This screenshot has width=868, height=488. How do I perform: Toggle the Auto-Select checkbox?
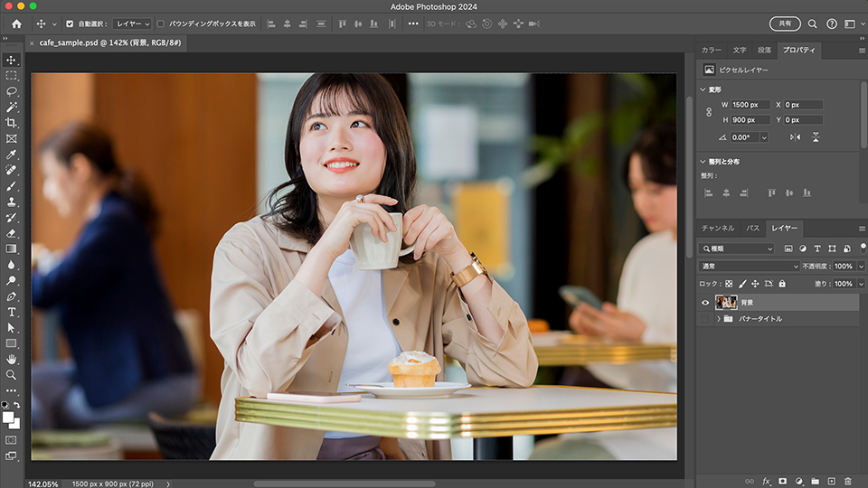(70, 23)
